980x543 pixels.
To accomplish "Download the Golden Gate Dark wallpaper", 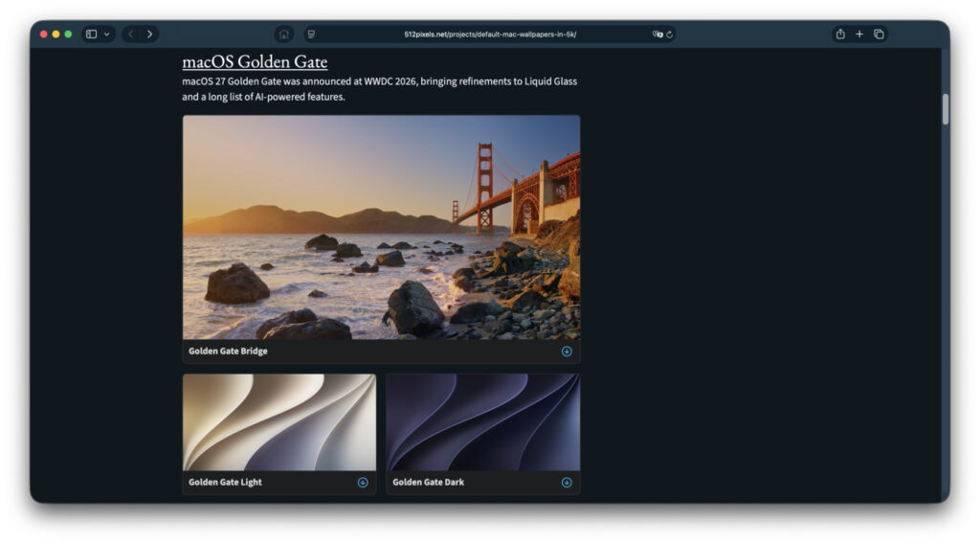I will tap(567, 483).
